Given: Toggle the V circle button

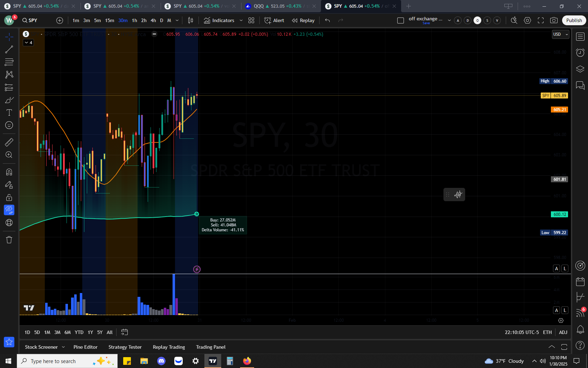Looking at the screenshot, I should [497, 20].
